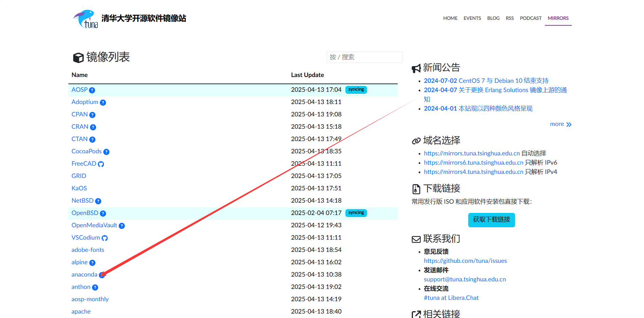This screenshot has width=644, height=318.
Task: Open the RSS menu item
Action: click(x=510, y=18)
